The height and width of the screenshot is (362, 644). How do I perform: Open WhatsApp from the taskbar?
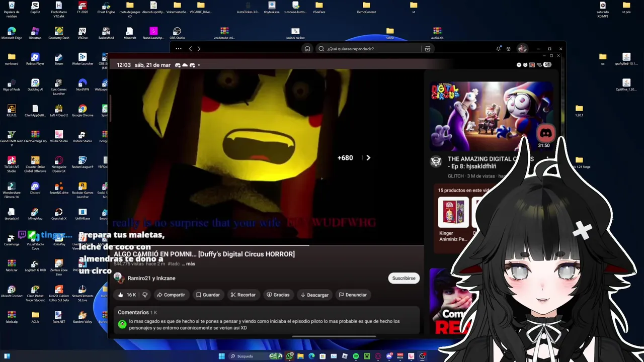pos(290,356)
